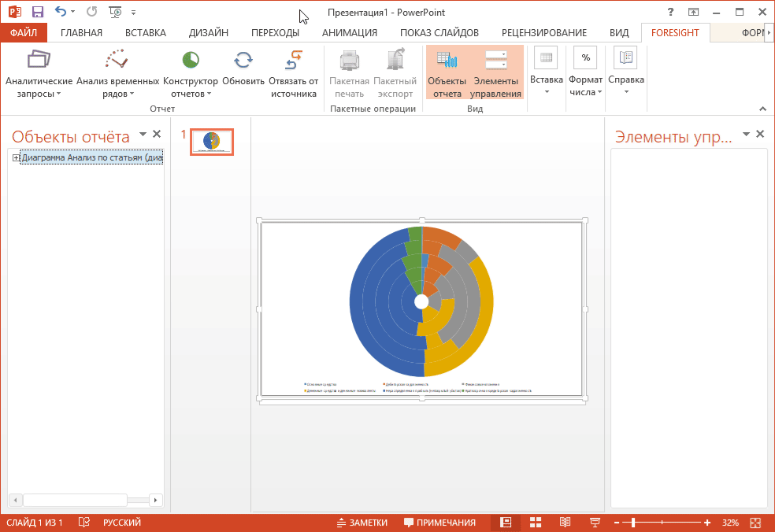Click the Формат числа percent icon
This screenshot has height=532, width=775.
pos(585,58)
